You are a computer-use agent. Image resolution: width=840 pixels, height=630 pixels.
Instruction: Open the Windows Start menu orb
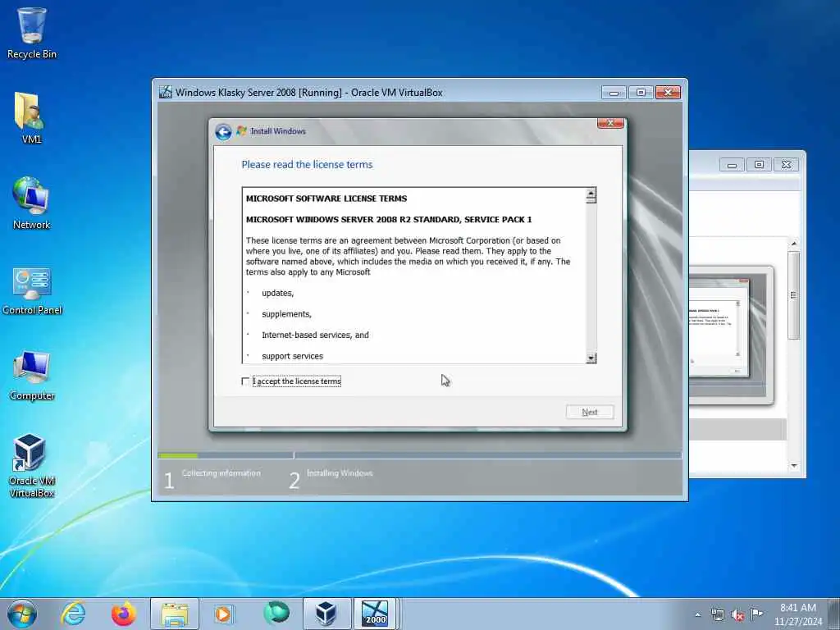(22, 614)
